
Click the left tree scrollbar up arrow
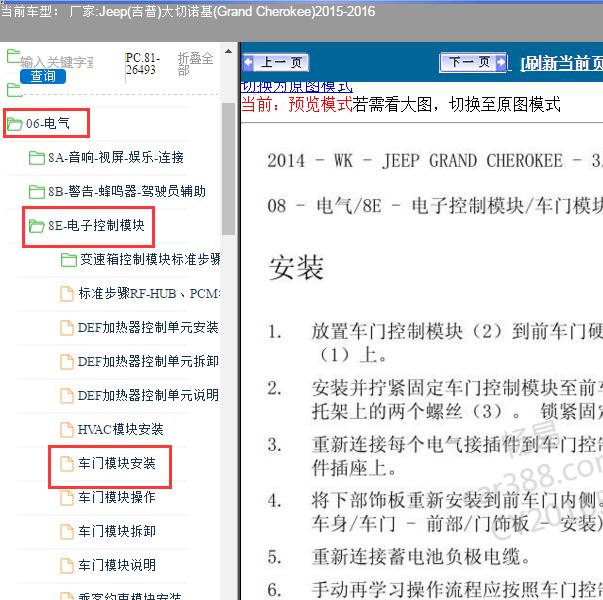[228, 52]
